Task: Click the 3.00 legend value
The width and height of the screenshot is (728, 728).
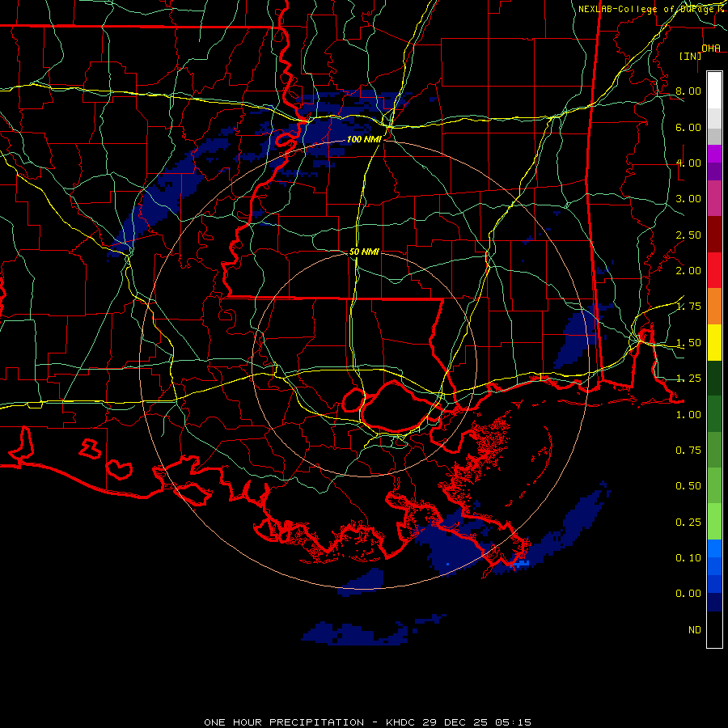Action: coord(688,199)
